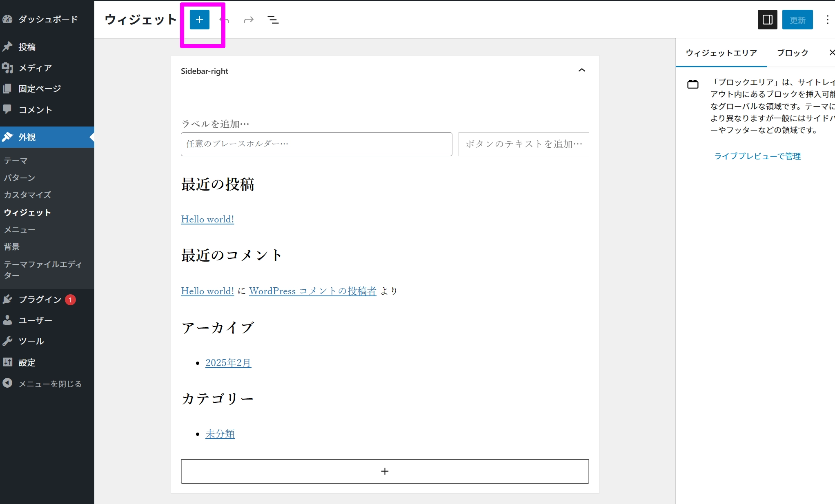835x504 pixels.
Task: Close the settings sidebar with X
Action: tap(831, 52)
